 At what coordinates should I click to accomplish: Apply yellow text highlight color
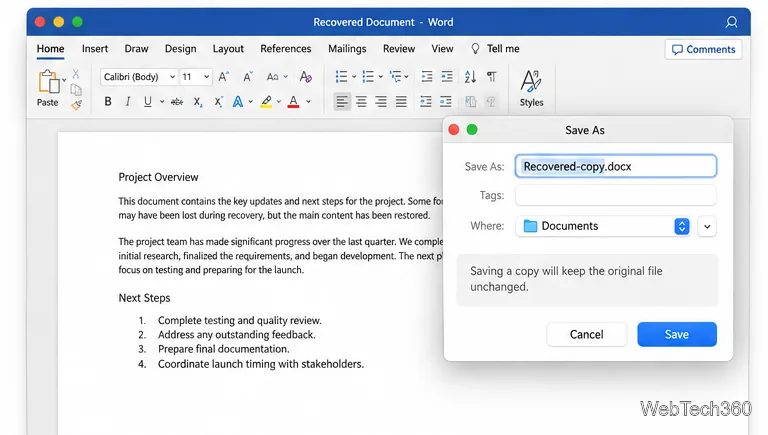pyautogui.click(x=266, y=102)
